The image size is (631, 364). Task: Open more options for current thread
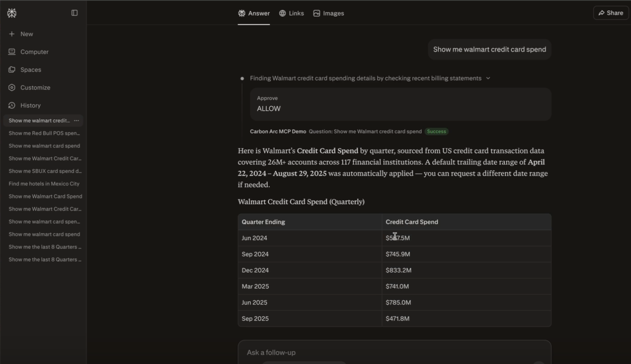coord(76,121)
